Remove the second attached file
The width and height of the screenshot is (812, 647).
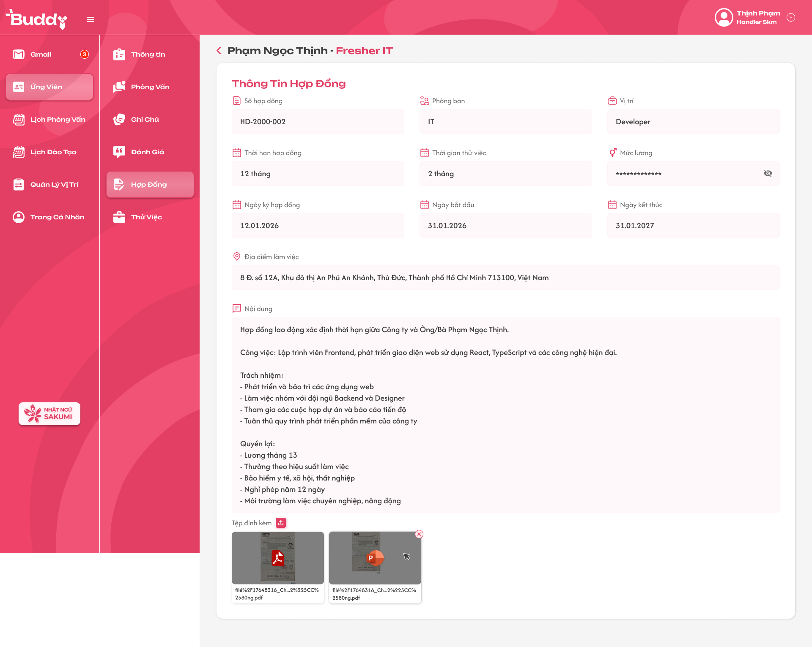[x=419, y=534]
